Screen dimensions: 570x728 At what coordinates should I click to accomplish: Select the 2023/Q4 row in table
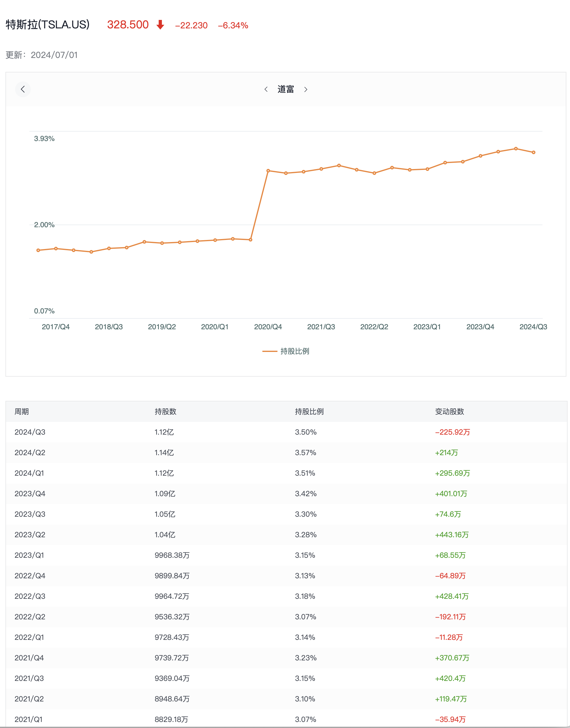pyautogui.click(x=286, y=493)
